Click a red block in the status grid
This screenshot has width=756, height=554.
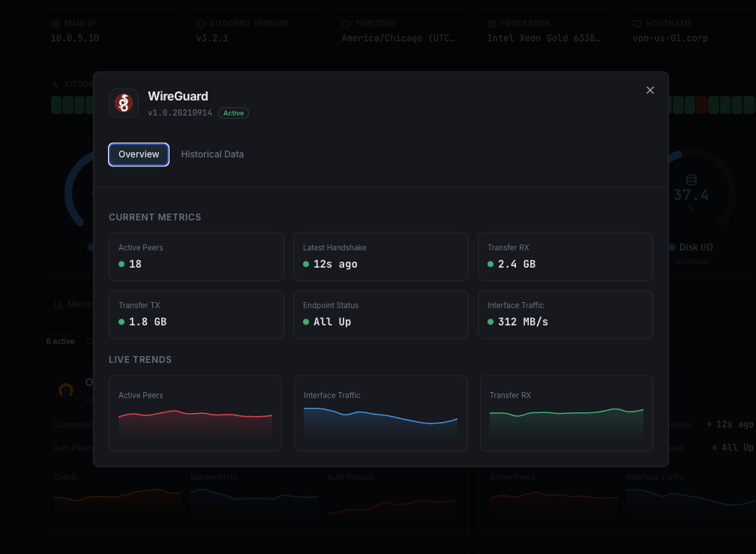[701, 105]
